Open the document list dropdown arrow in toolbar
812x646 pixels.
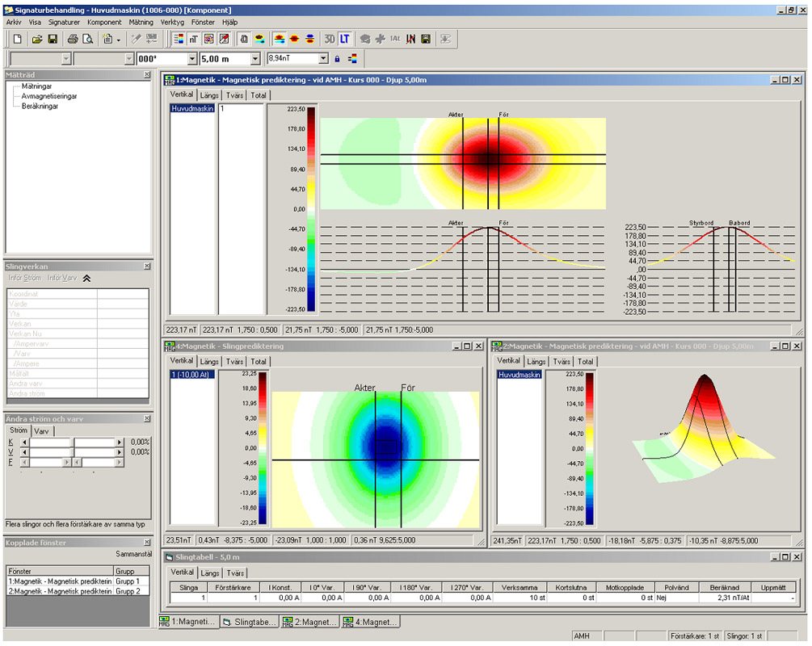pyautogui.click(x=119, y=40)
